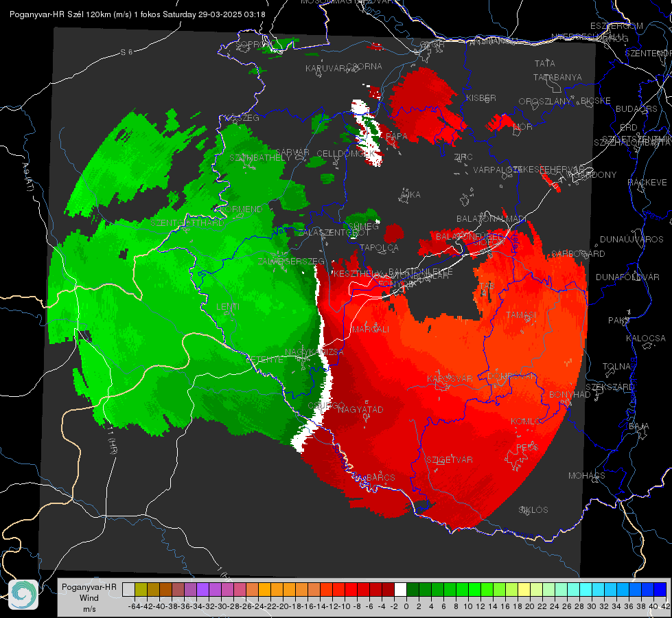Select the TAMASI town label
This screenshot has height=618, width=672.
click(x=521, y=314)
